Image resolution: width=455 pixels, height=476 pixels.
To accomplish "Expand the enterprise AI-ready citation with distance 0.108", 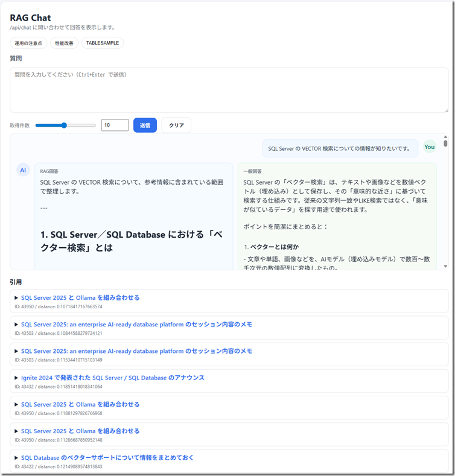I will click(16, 325).
